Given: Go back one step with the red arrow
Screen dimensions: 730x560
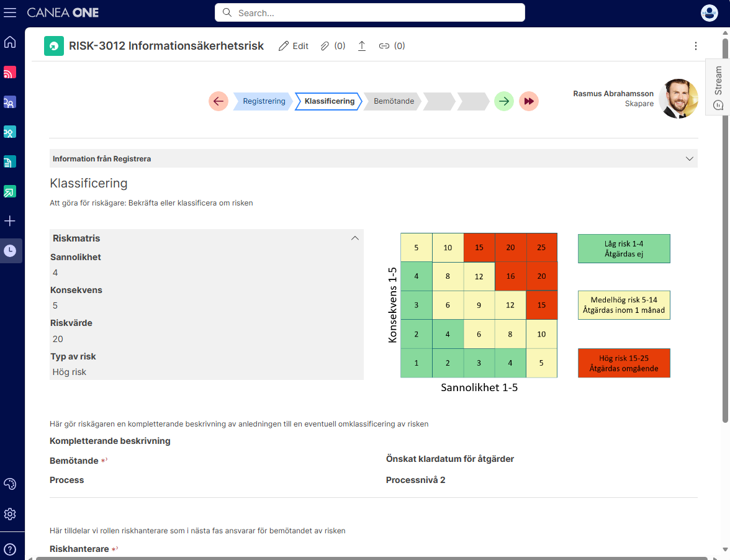Looking at the screenshot, I should point(219,101).
